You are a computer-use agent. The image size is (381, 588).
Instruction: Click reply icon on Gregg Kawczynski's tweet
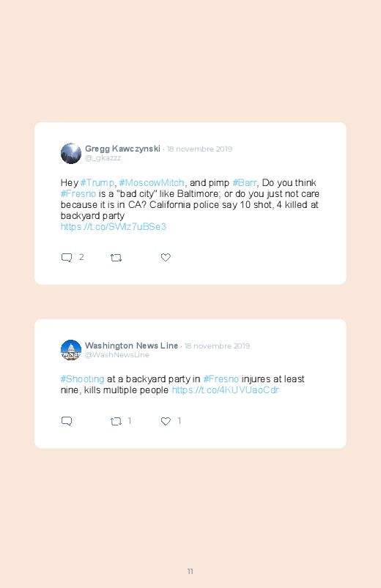[67, 258]
